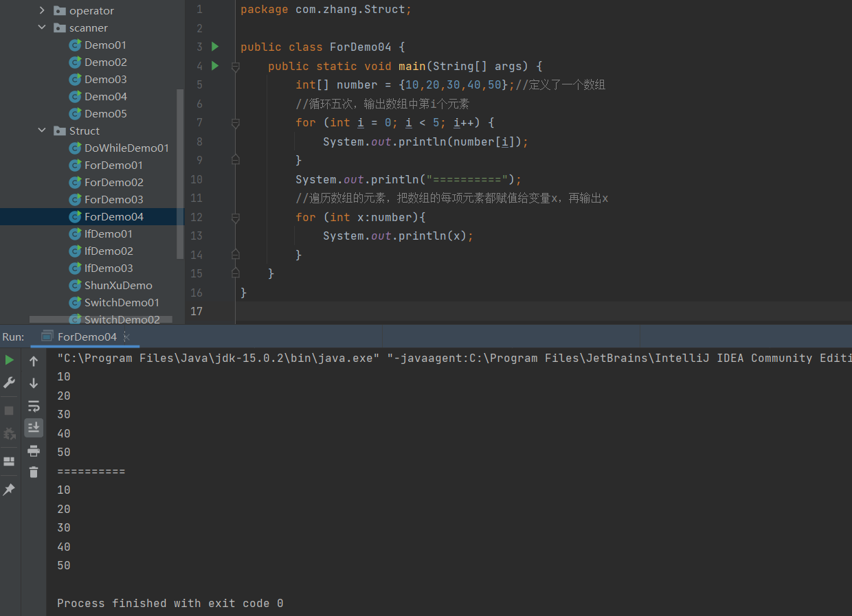Collapse the scanner folder chevron

[42, 28]
